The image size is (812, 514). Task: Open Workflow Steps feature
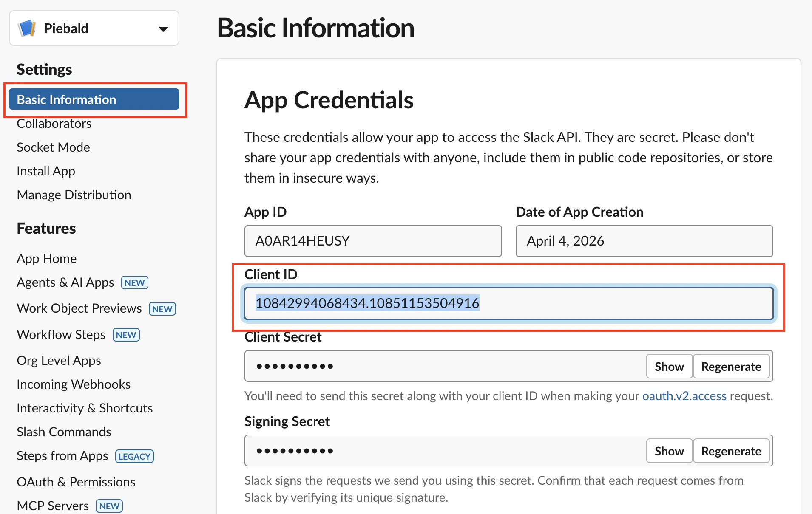[61, 335]
